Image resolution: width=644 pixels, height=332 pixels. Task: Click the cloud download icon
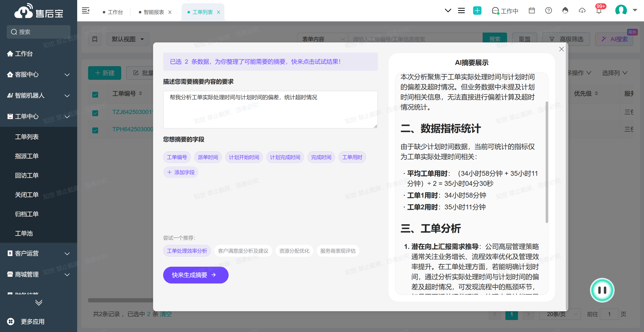582,10
